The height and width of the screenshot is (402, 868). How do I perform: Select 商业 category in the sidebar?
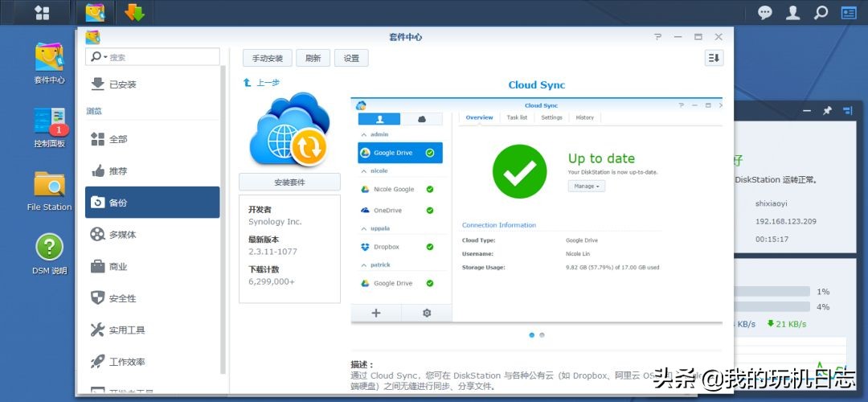[152, 266]
